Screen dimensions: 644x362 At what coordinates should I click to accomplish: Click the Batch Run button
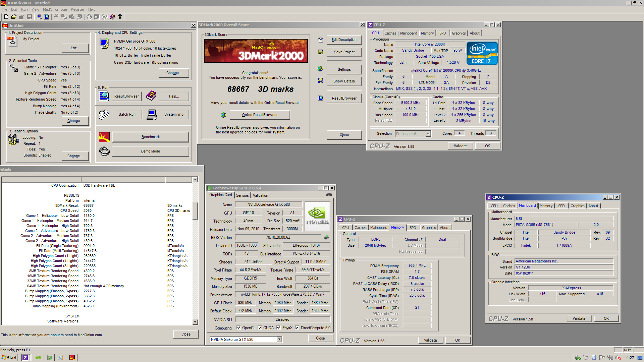coord(127,114)
